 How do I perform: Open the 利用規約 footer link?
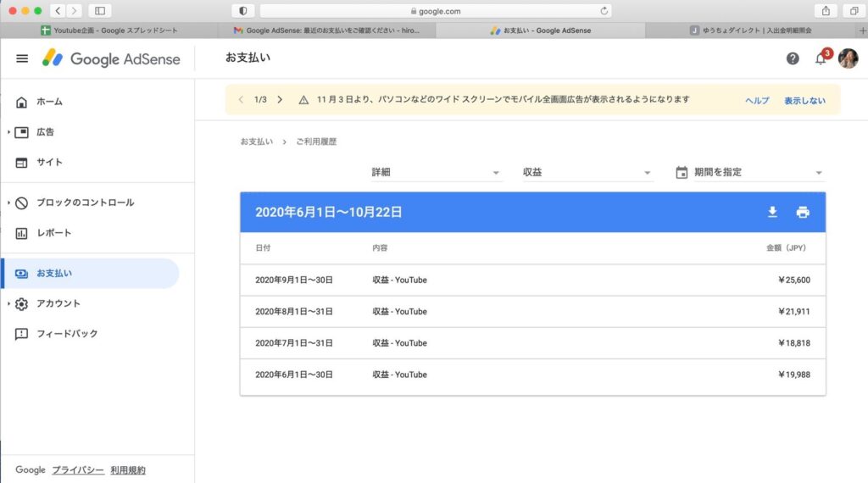click(128, 469)
